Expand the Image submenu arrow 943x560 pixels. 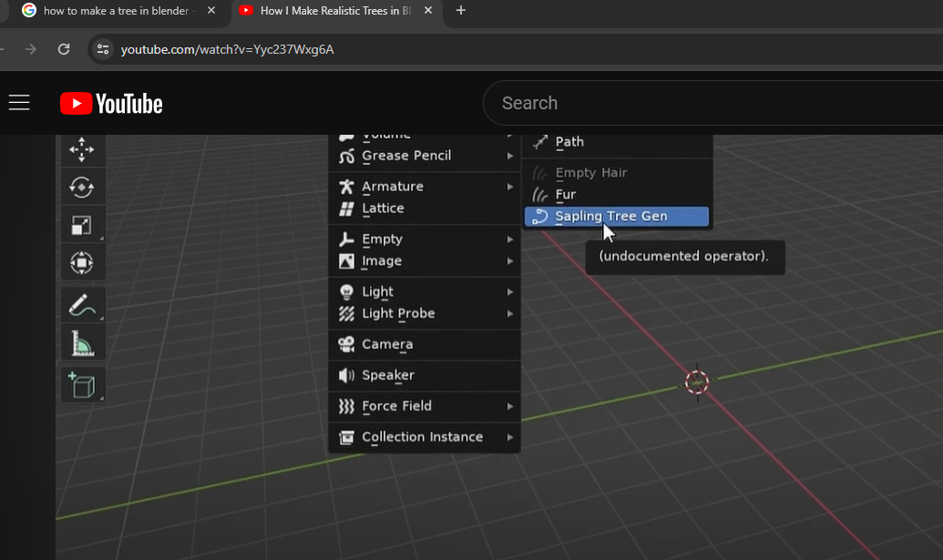(x=510, y=260)
